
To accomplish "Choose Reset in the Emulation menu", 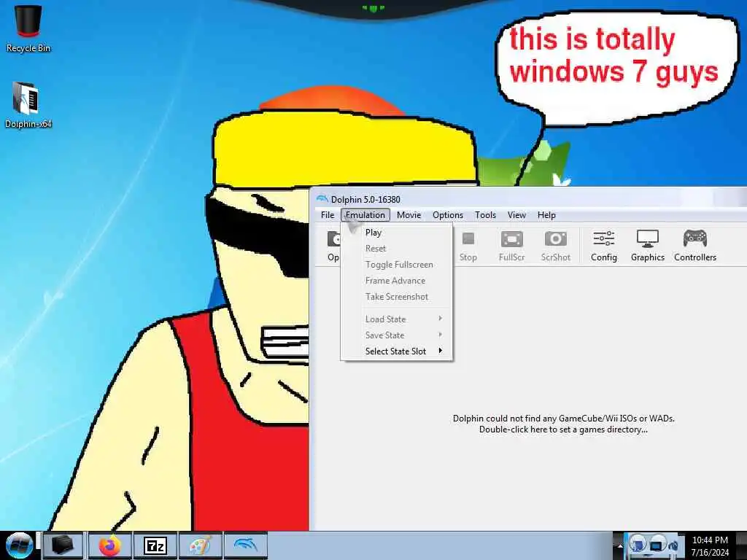I will point(396,249).
